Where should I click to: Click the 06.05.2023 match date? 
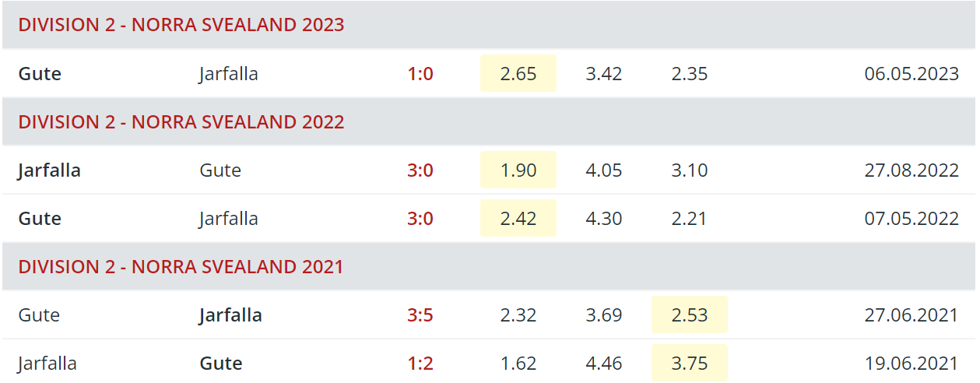tap(912, 74)
